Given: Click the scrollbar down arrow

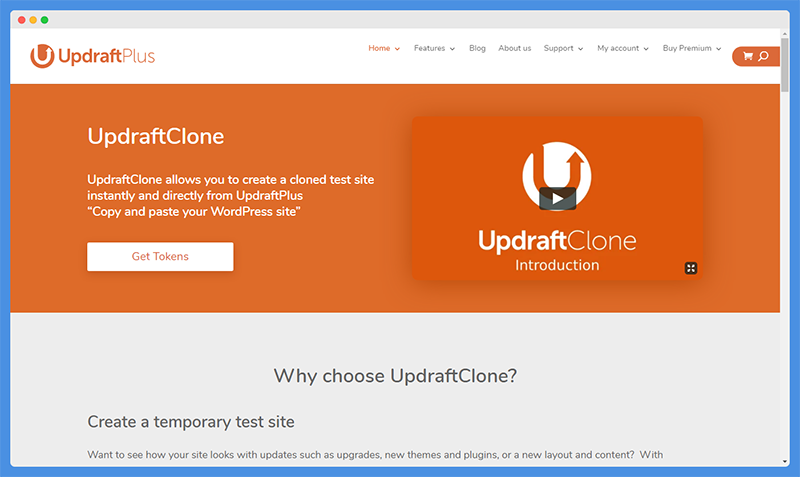Looking at the screenshot, I should pos(785,462).
